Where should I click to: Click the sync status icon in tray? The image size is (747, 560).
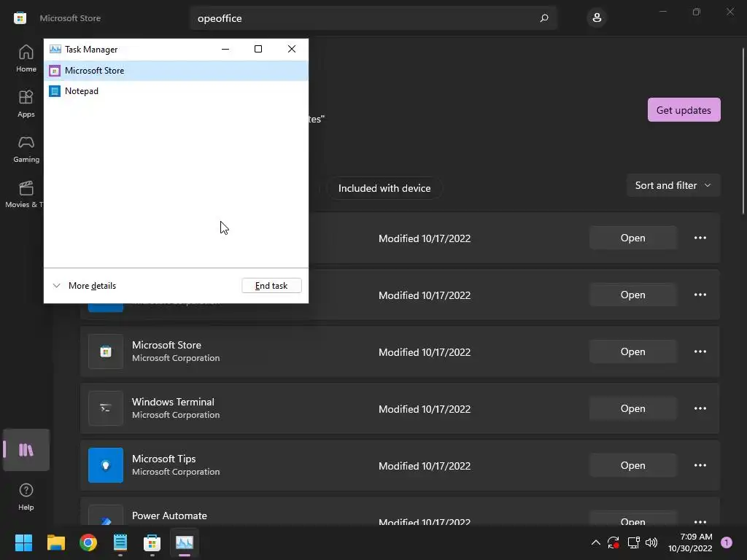coord(613,542)
